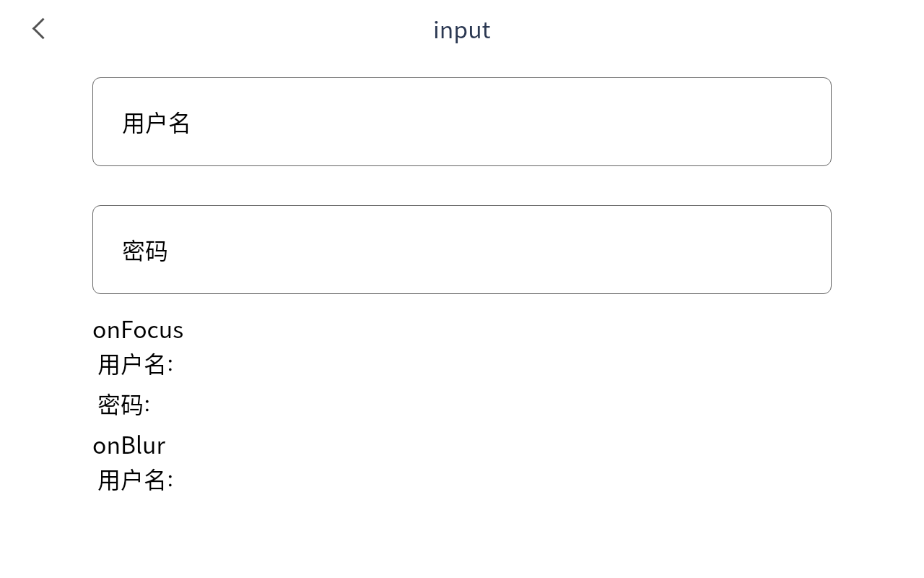The width and height of the screenshot is (924, 578).
Task: Select the onFocus heading text
Action: coord(138,329)
